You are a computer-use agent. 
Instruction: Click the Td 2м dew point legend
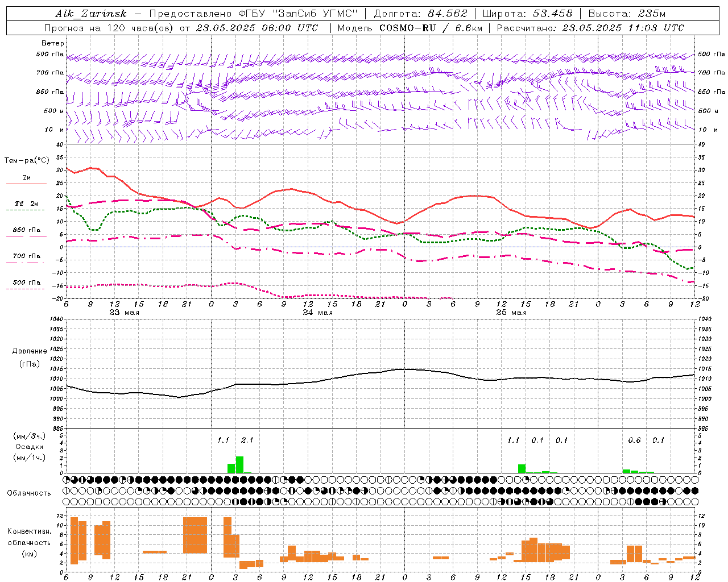coord(26,203)
